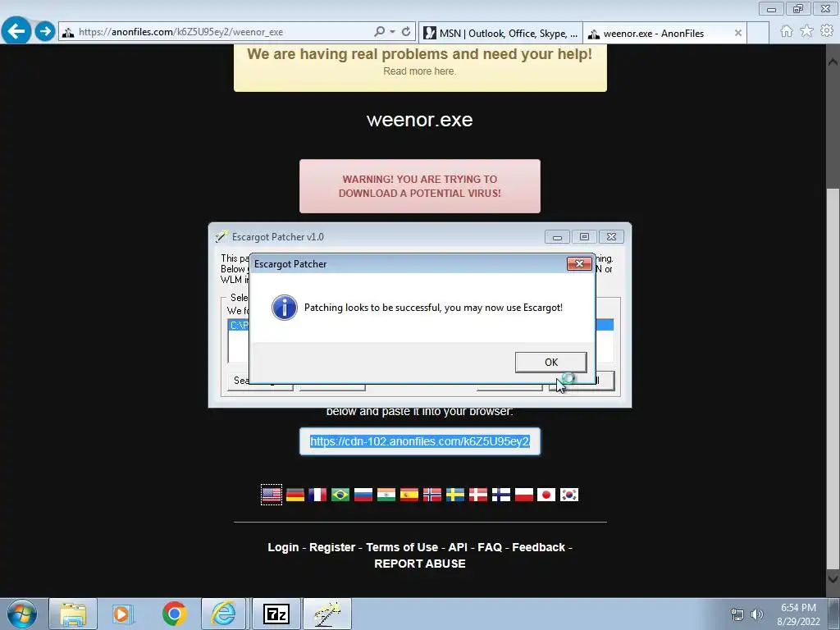
Task: Click Internet Explorer taskbar icon
Action: [x=223, y=614]
